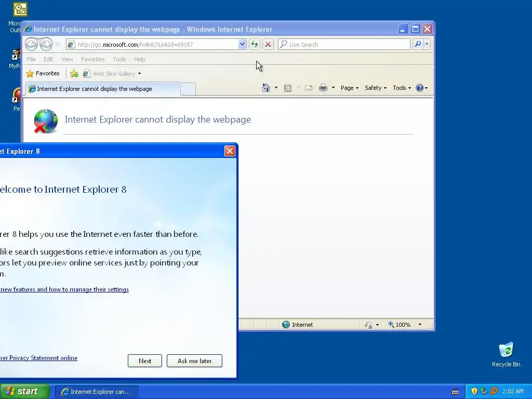This screenshot has width=532, height=399.
Task: Expand the Home button dropdown arrow
Action: point(276,88)
